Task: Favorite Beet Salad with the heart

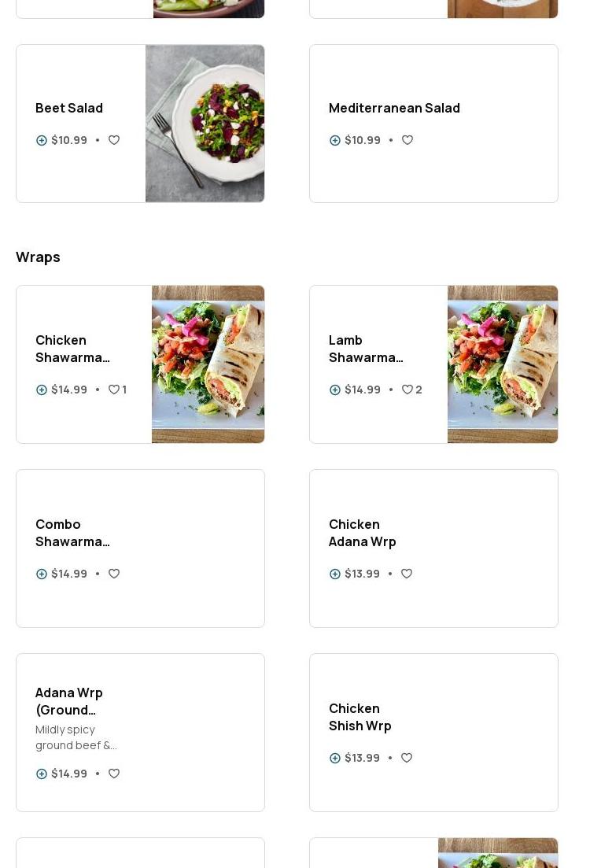Action: (114, 140)
